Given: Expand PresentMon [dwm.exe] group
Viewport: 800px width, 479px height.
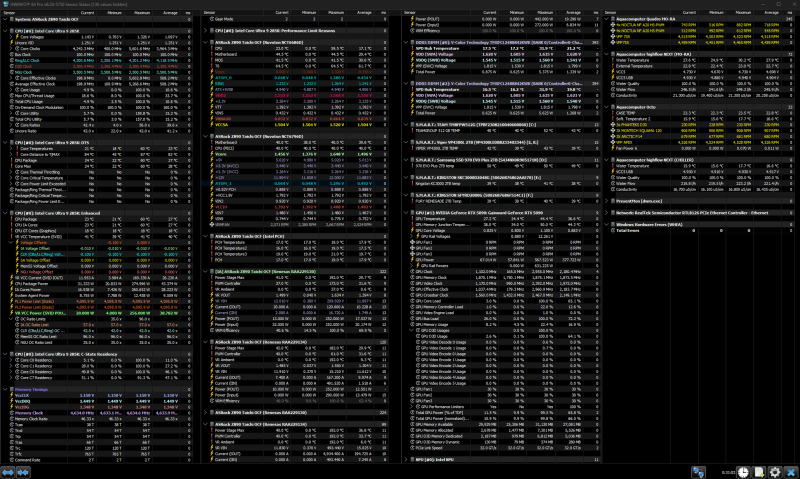Looking at the screenshot, I should [x=607, y=201].
